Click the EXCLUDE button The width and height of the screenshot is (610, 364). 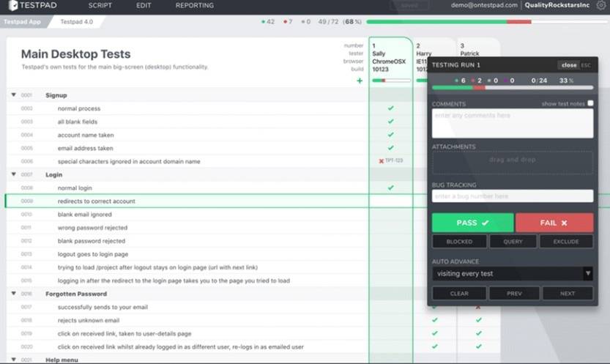click(566, 242)
